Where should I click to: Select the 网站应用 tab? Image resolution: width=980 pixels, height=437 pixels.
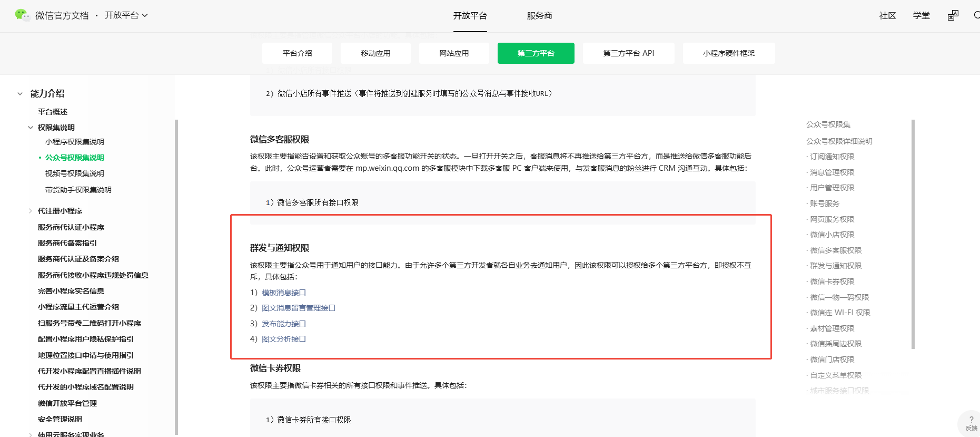(x=454, y=53)
